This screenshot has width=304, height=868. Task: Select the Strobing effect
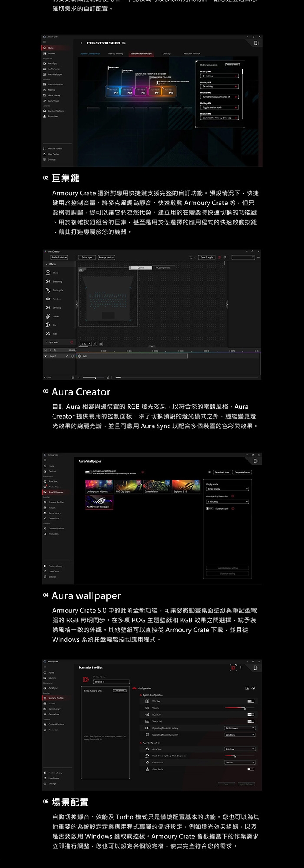[x=48, y=307]
